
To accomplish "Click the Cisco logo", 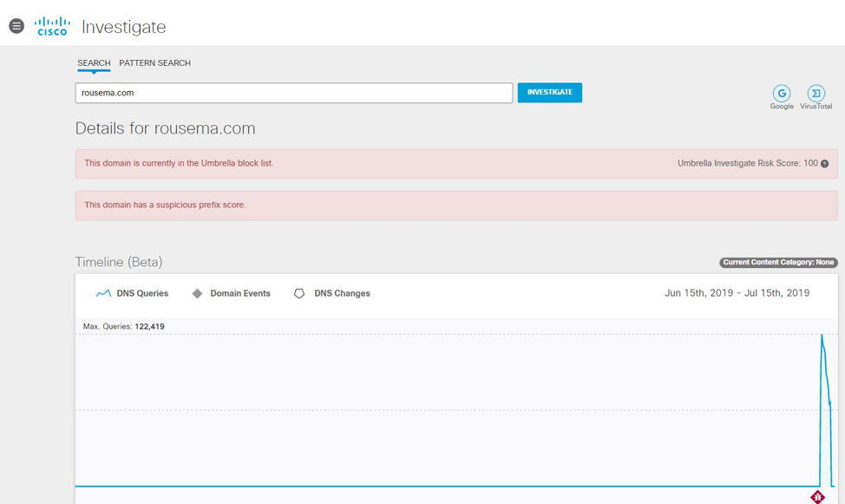I will tap(53, 26).
